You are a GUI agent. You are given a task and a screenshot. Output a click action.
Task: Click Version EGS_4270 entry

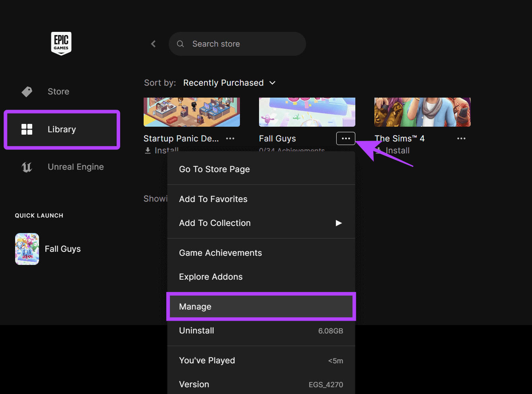[261, 384]
